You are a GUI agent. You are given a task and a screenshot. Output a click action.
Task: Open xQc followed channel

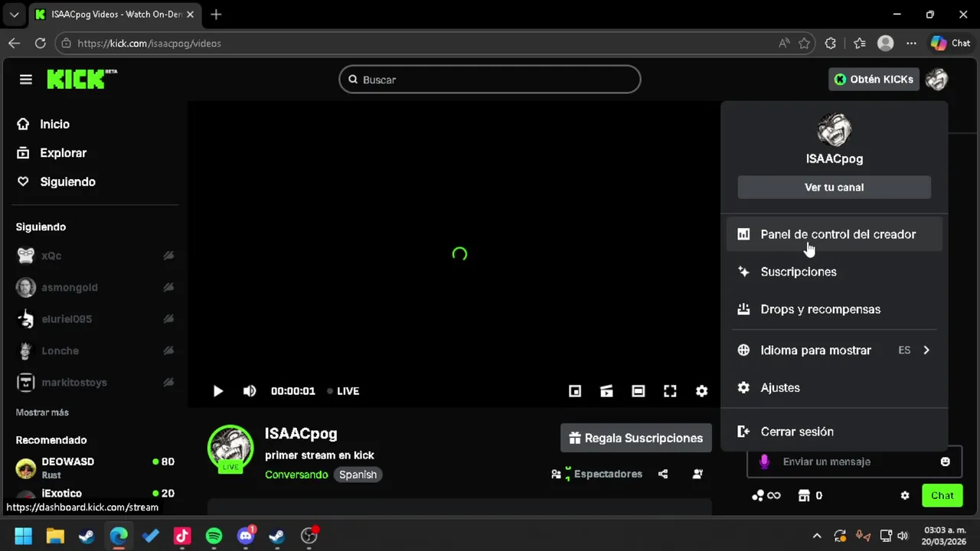coord(95,256)
